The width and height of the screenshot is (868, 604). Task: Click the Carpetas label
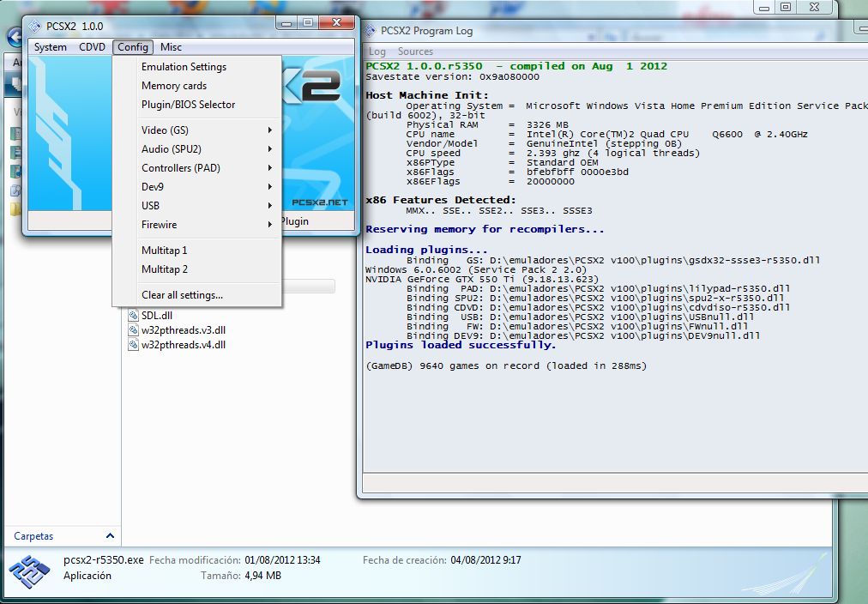click(x=33, y=536)
